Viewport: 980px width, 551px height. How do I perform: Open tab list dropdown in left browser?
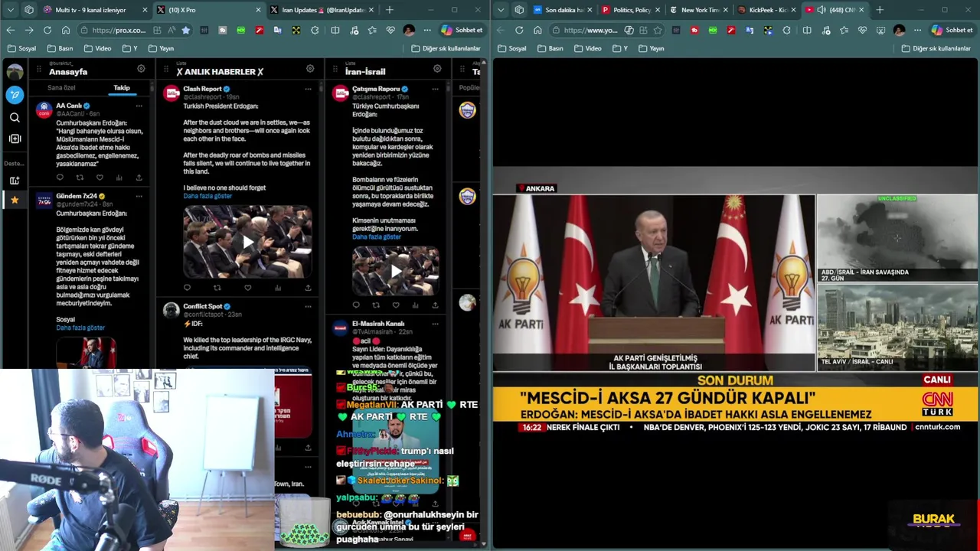coord(11,10)
